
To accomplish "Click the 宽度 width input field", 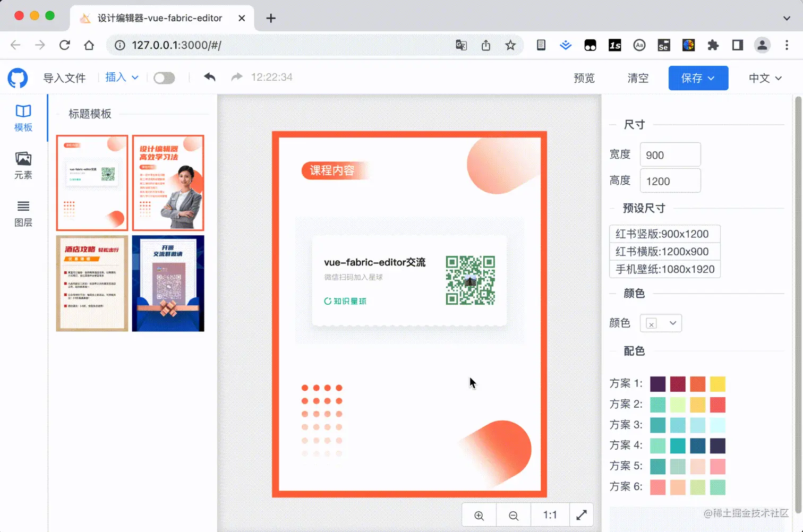I will click(670, 155).
